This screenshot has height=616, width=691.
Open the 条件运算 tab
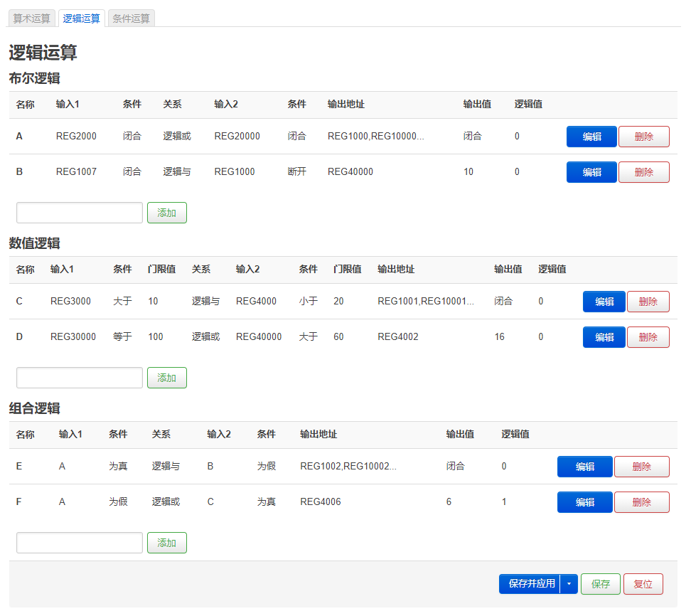click(132, 18)
